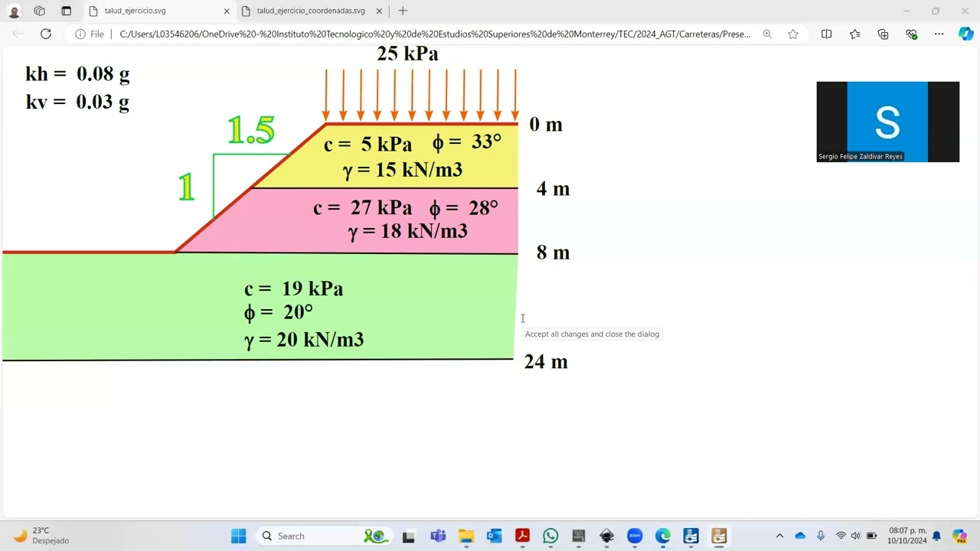Image resolution: width=980 pixels, height=551 pixels.
Task: Open WhatsApp from taskbar
Action: 550,536
